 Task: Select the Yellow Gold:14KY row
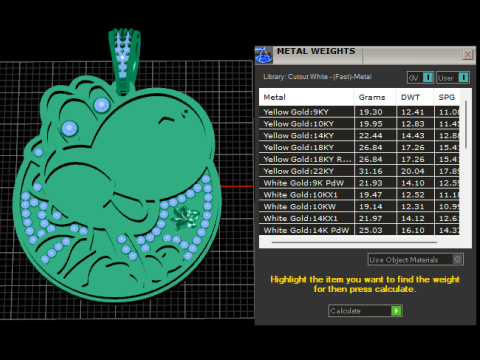pyautogui.click(x=359, y=136)
